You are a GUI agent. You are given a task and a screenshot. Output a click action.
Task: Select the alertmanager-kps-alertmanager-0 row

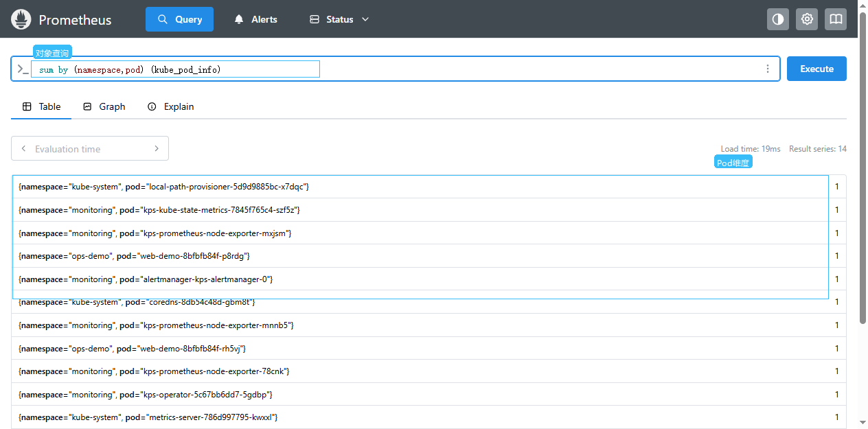(x=429, y=279)
